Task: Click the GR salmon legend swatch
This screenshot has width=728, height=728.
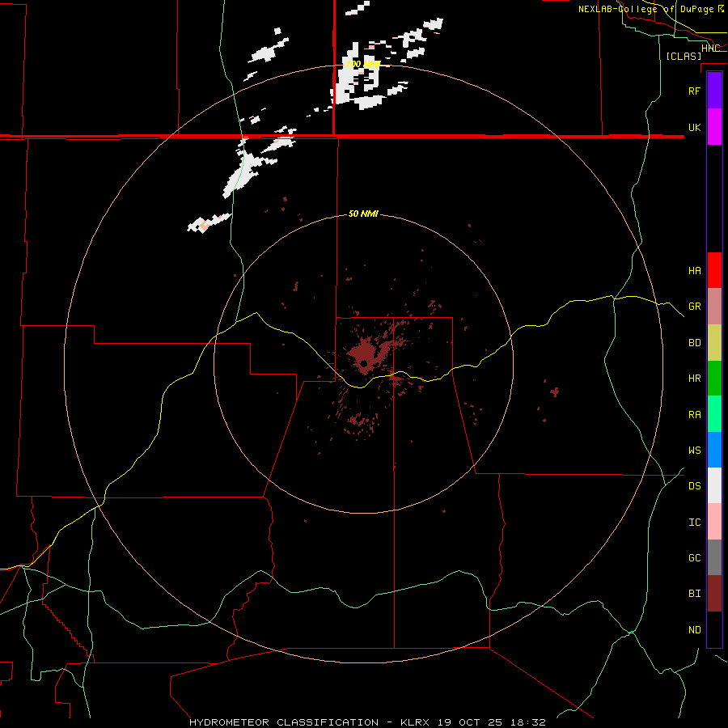Action: click(x=714, y=307)
